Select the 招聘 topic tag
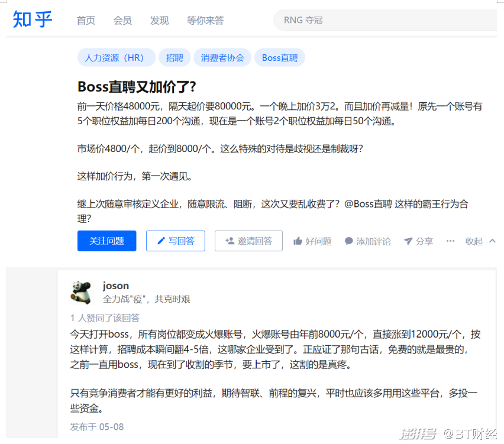This screenshot has width=504, height=444. [x=175, y=58]
